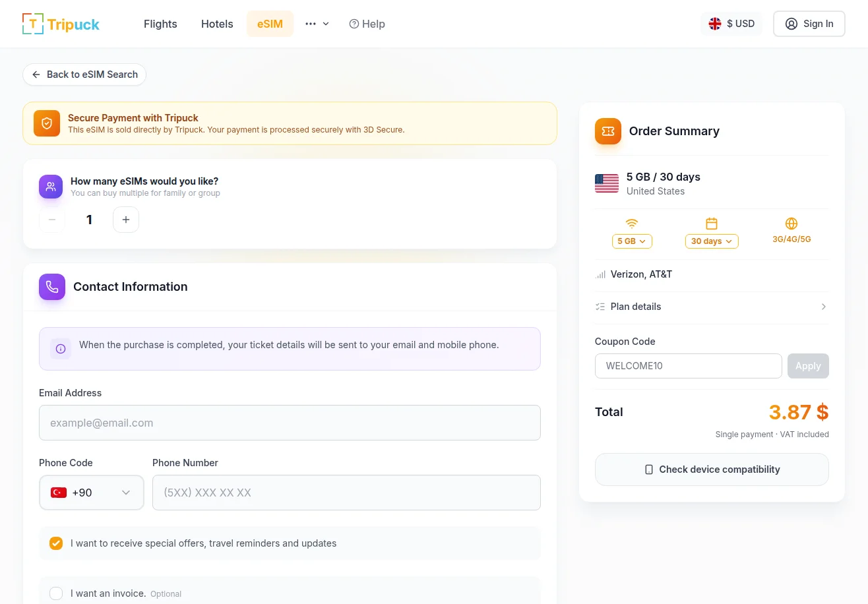Increase eSIM quantity with plus button
Image resolution: width=868 pixels, height=604 pixels.
click(126, 220)
